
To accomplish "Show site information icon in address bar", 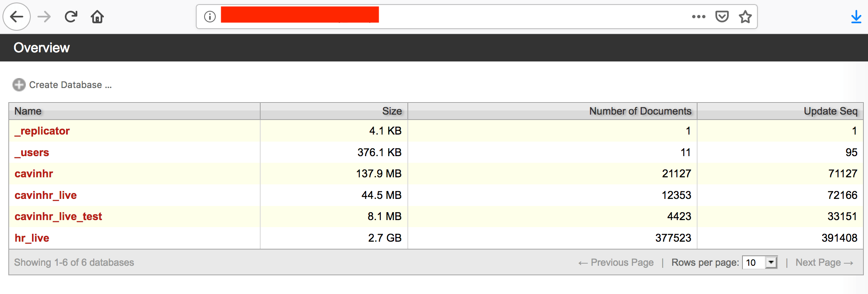I will [210, 17].
